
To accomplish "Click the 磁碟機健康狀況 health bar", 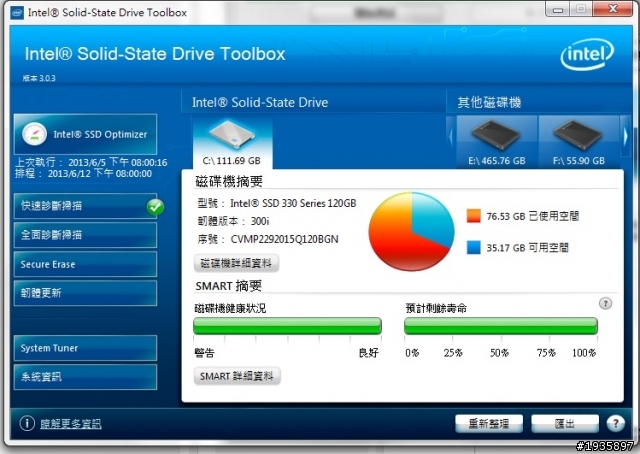I will click(x=287, y=326).
